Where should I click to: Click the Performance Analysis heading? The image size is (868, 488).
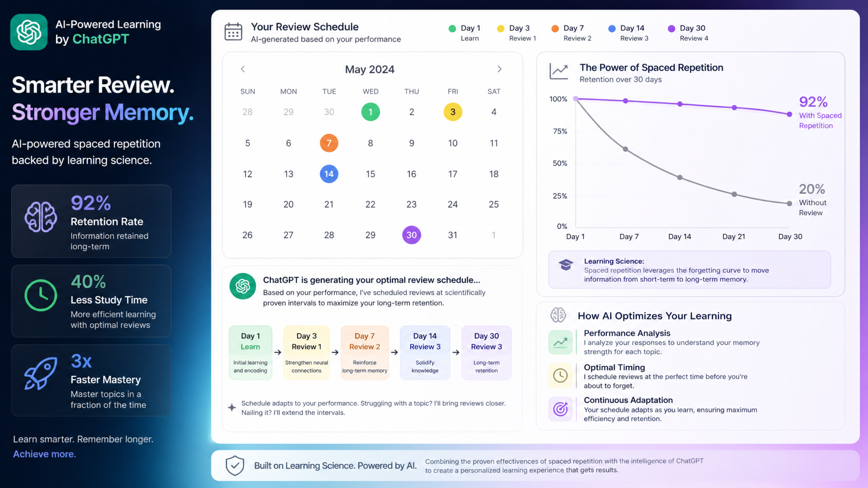pos(627,333)
